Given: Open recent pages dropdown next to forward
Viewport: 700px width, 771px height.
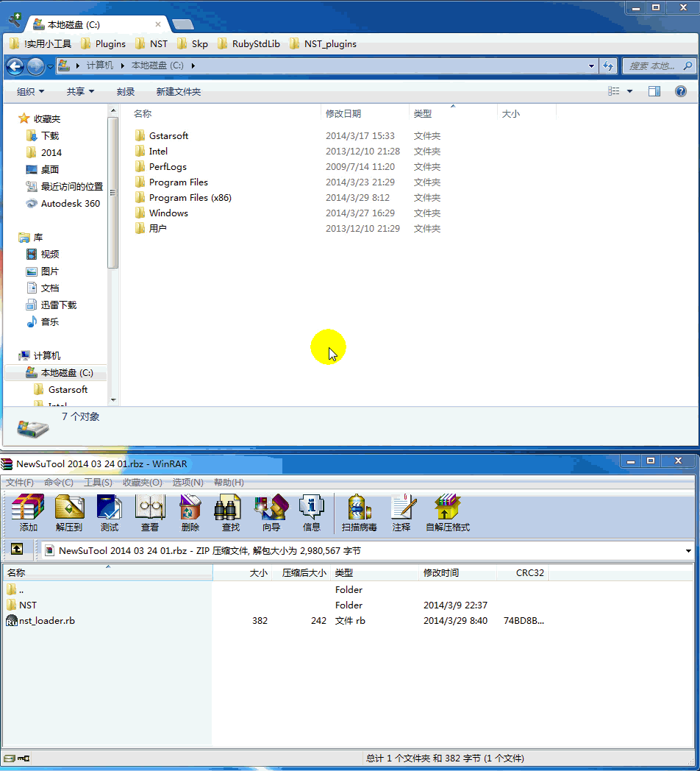Looking at the screenshot, I should coord(50,66).
